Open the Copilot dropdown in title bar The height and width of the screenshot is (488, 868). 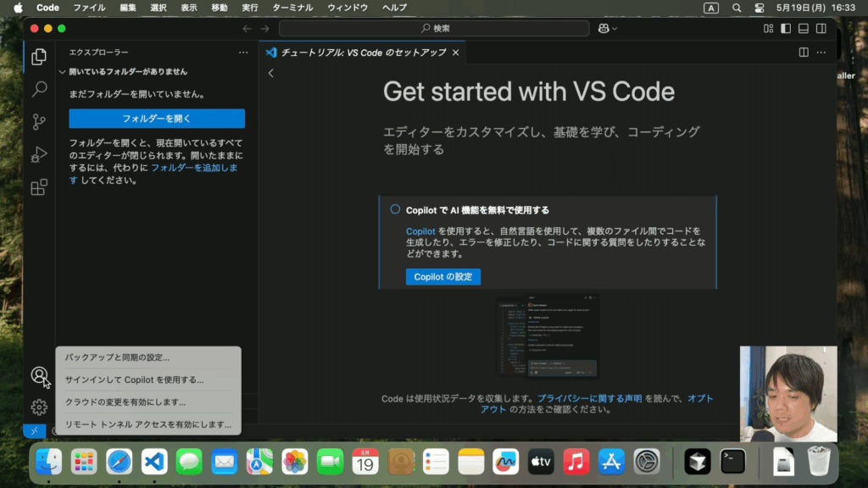coord(607,29)
